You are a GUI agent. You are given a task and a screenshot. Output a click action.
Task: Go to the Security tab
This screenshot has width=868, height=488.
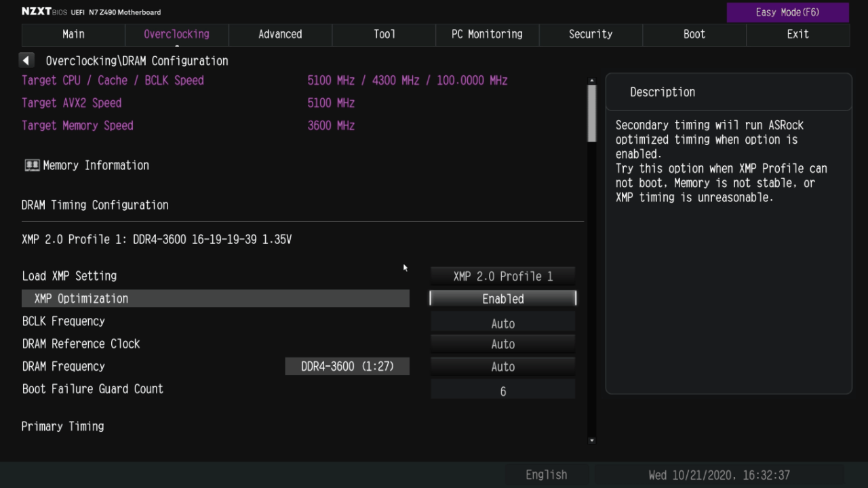coord(591,34)
